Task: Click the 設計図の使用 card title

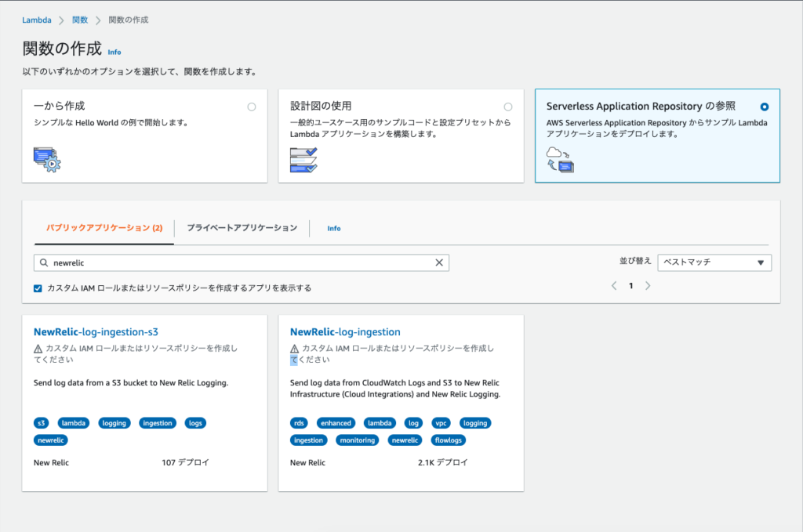Action: [x=321, y=106]
